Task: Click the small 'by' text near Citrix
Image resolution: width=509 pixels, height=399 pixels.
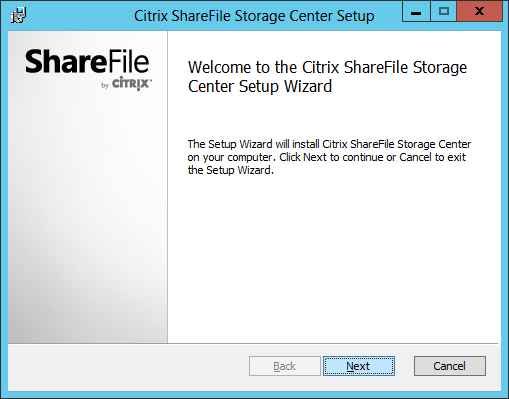Action: [105, 86]
